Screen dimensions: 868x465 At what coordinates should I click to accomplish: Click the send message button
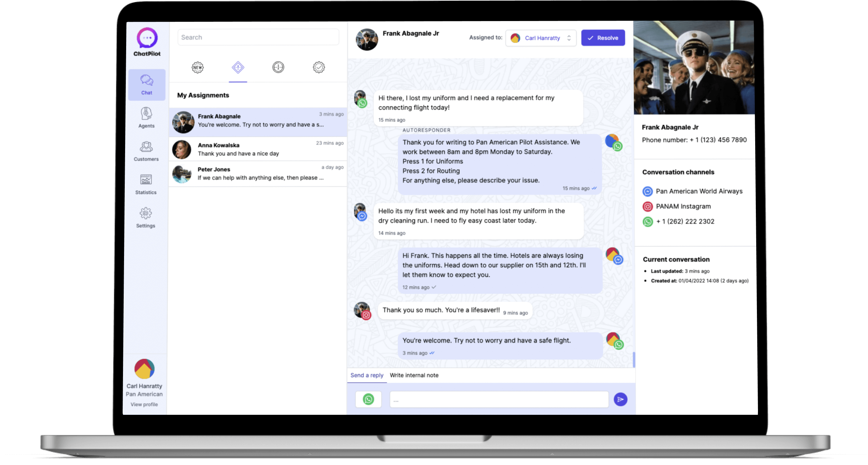(x=620, y=399)
